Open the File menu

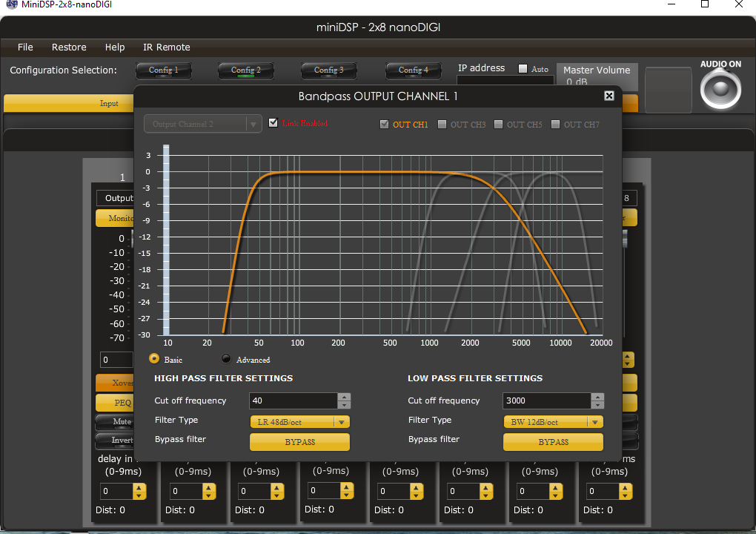(25, 47)
